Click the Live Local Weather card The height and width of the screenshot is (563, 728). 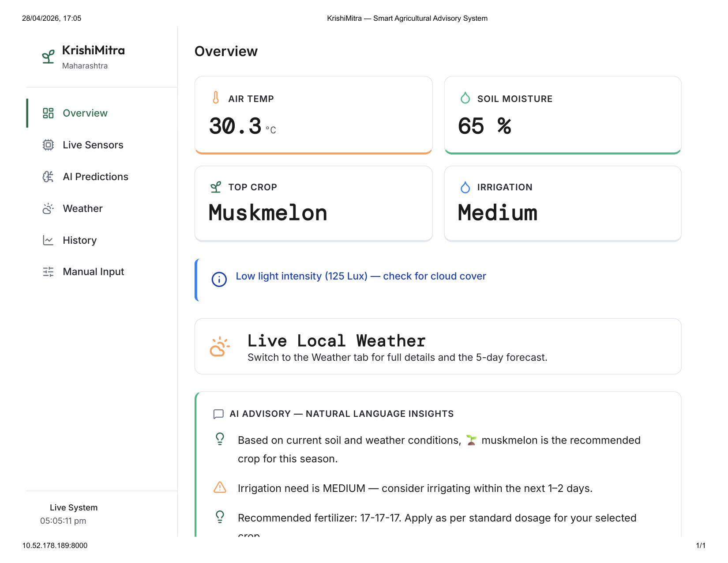(438, 347)
